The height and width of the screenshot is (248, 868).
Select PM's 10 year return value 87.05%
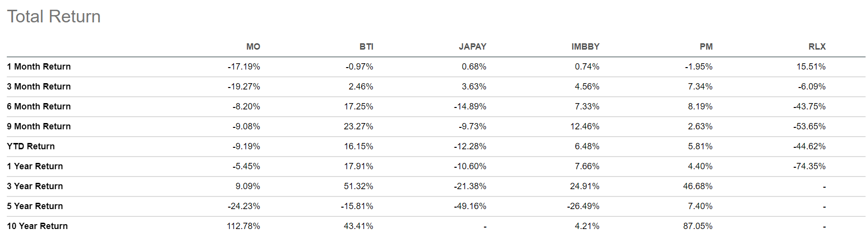(x=698, y=226)
